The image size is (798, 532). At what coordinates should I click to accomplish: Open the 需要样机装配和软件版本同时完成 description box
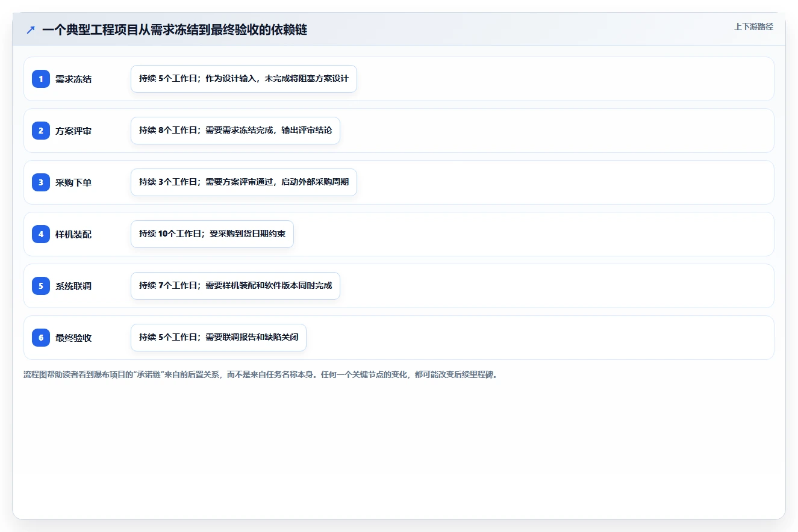[x=235, y=286]
